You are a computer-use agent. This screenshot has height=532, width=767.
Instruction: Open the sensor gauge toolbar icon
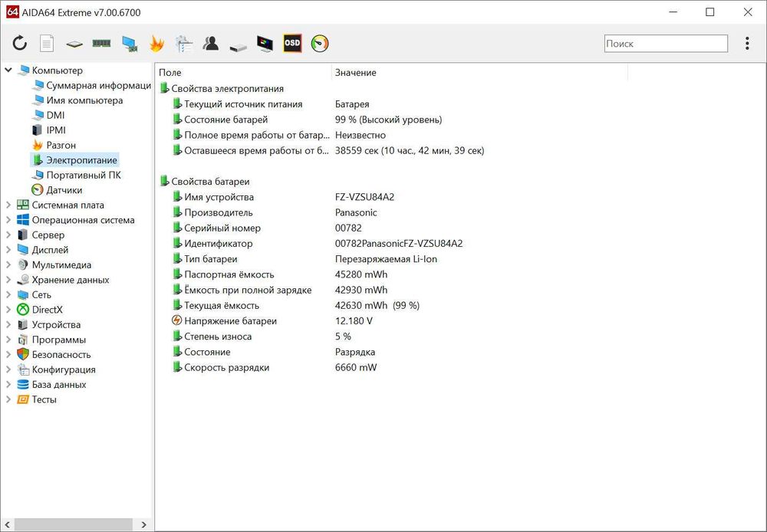coord(320,43)
